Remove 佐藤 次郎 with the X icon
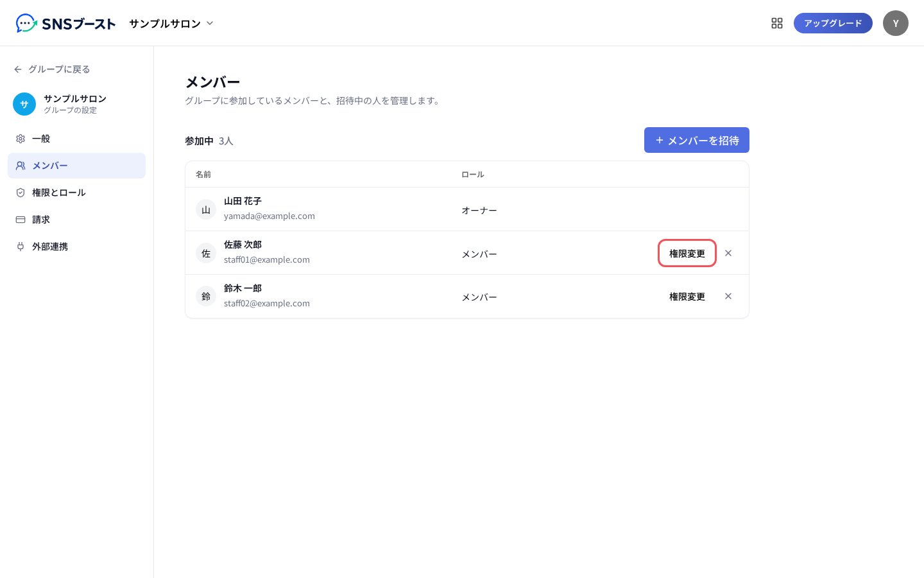924x578 pixels. (x=728, y=253)
